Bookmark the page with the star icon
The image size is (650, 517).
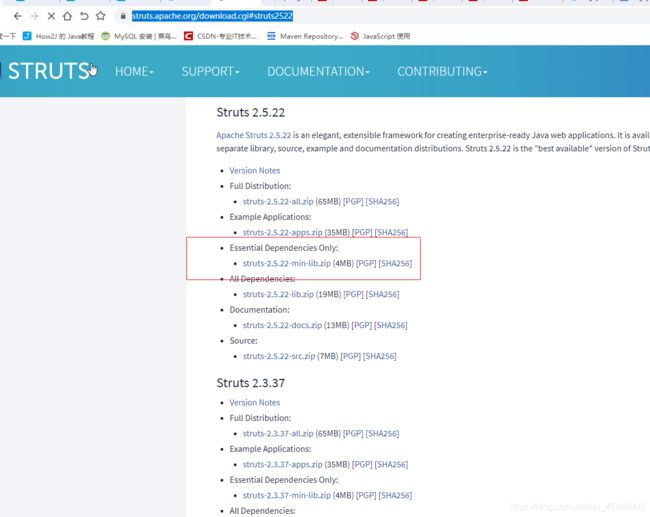click(101, 16)
